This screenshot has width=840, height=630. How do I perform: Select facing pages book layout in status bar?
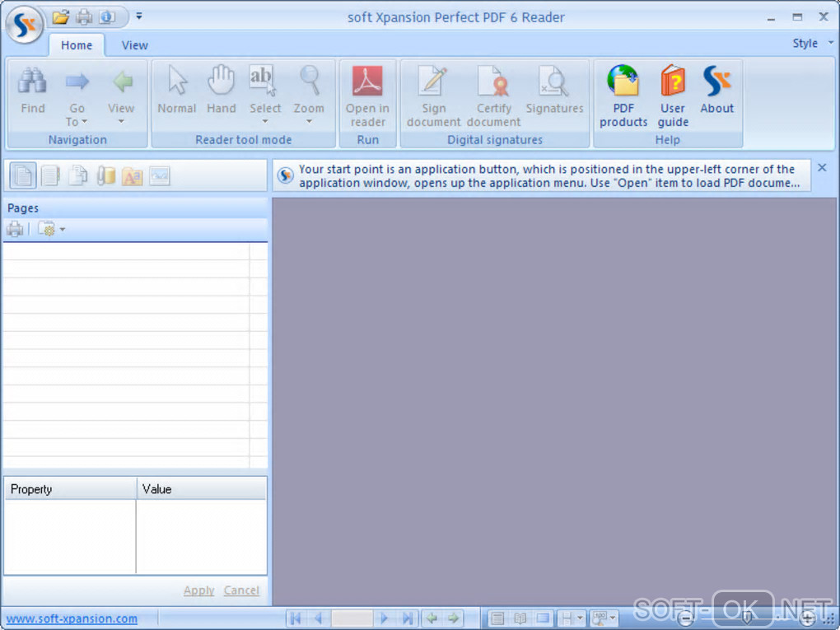pyautogui.click(x=520, y=618)
